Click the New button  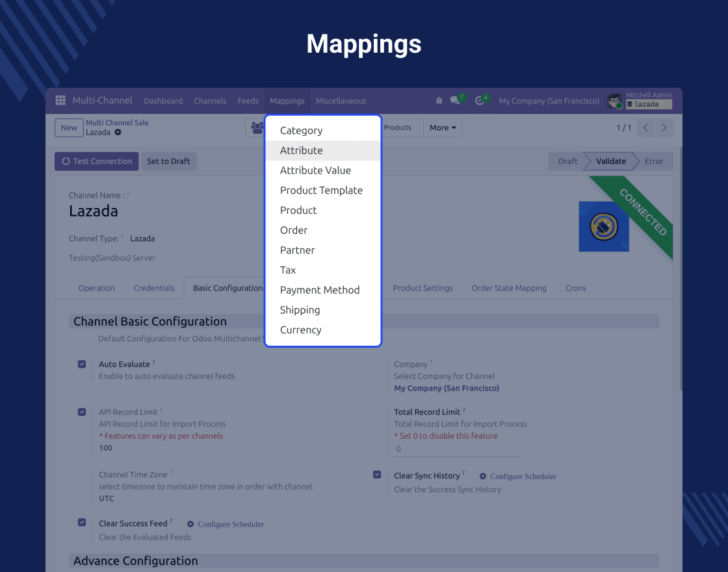[x=69, y=127]
